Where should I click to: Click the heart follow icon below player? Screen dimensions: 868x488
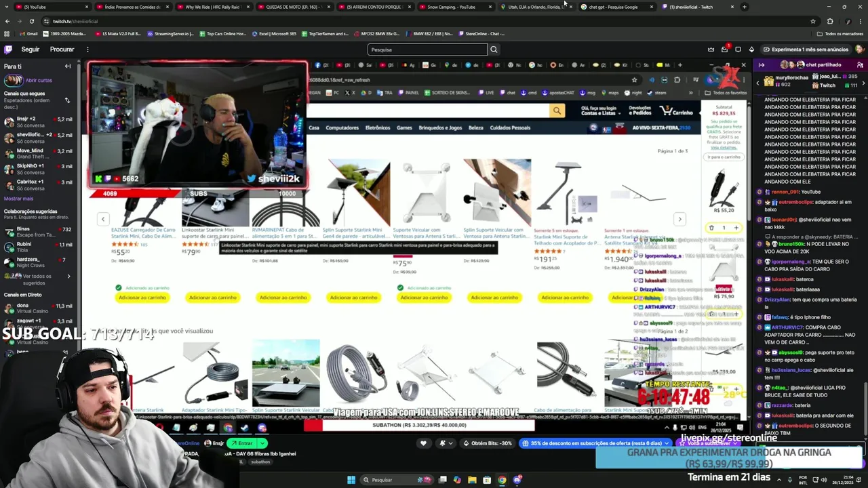(x=423, y=443)
